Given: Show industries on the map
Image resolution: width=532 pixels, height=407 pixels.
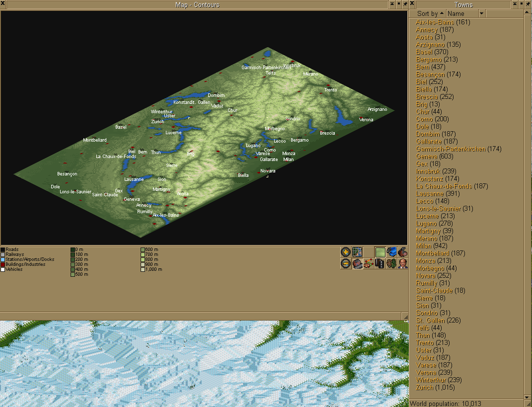Looking at the screenshot, I should pos(403,252).
